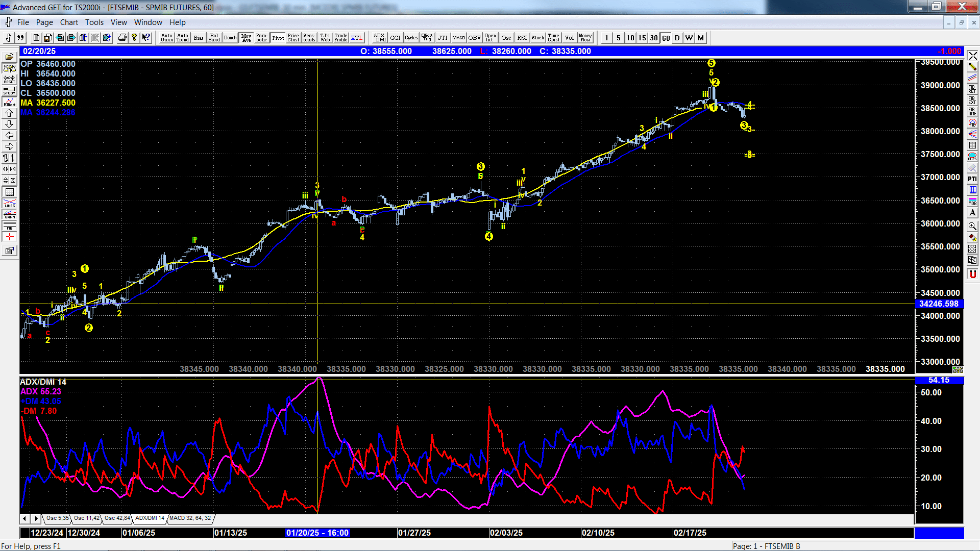
Task: Click the 34246.598 price marker on axis
Action: point(939,304)
